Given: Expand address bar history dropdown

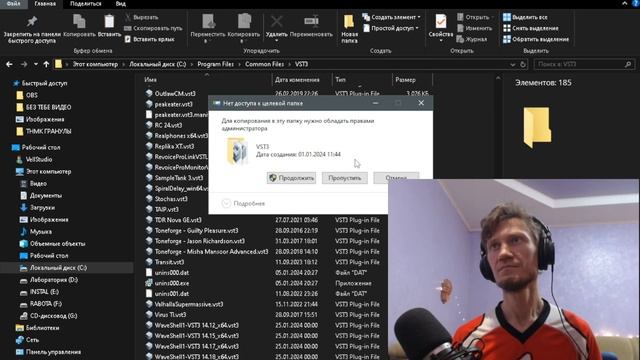Looking at the screenshot, I should coord(513,64).
